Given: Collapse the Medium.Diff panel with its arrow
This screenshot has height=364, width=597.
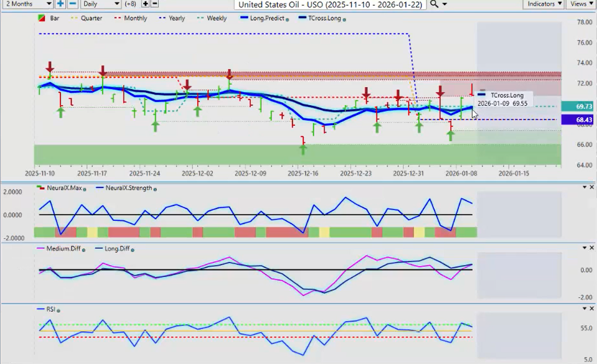Looking at the screenshot, I should pos(583,248).
